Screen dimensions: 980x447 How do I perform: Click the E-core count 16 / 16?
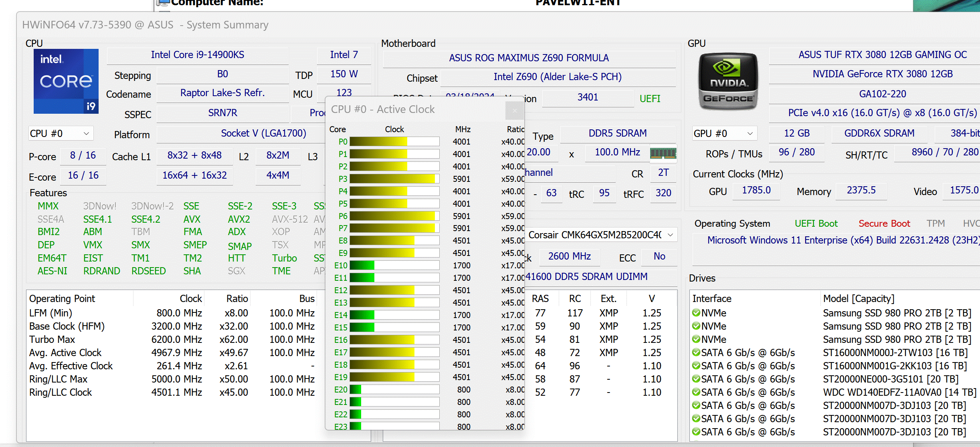83,175
